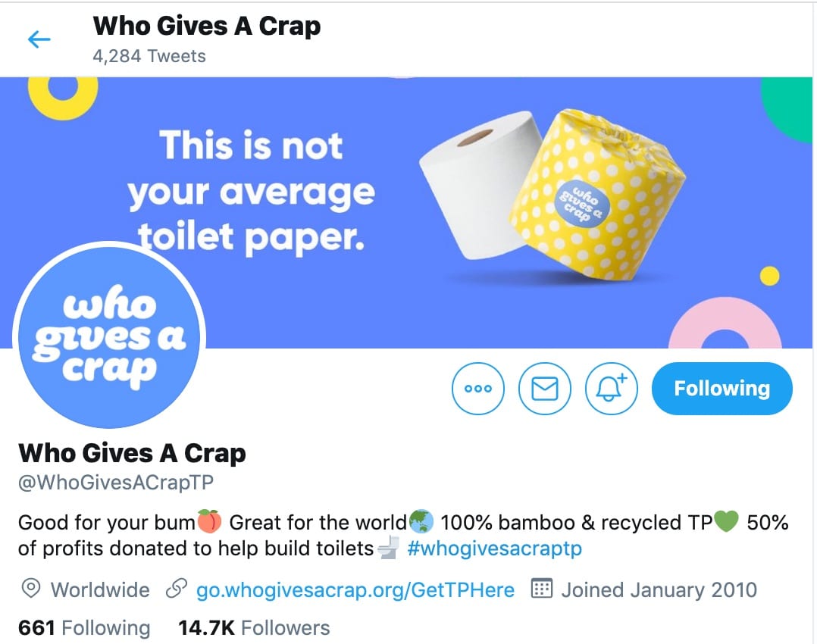Click the Joined January 2010 text

tap(659, 590)
